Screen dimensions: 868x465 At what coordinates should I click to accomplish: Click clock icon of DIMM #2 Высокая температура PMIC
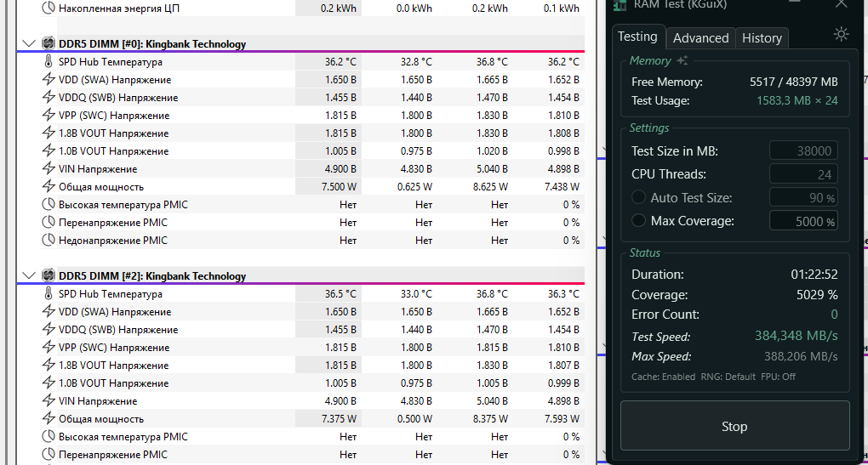tap(49, 436)
